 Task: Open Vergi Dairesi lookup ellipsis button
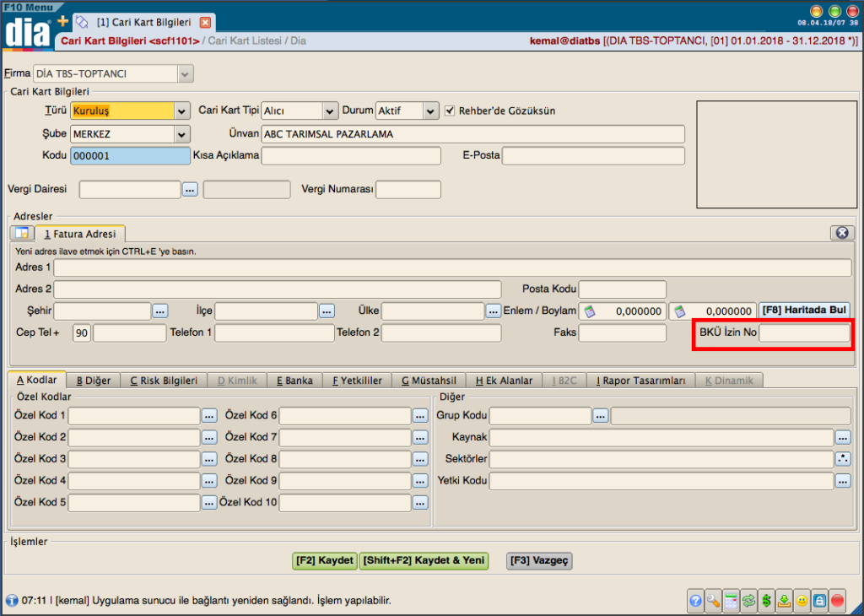[190, 190]
